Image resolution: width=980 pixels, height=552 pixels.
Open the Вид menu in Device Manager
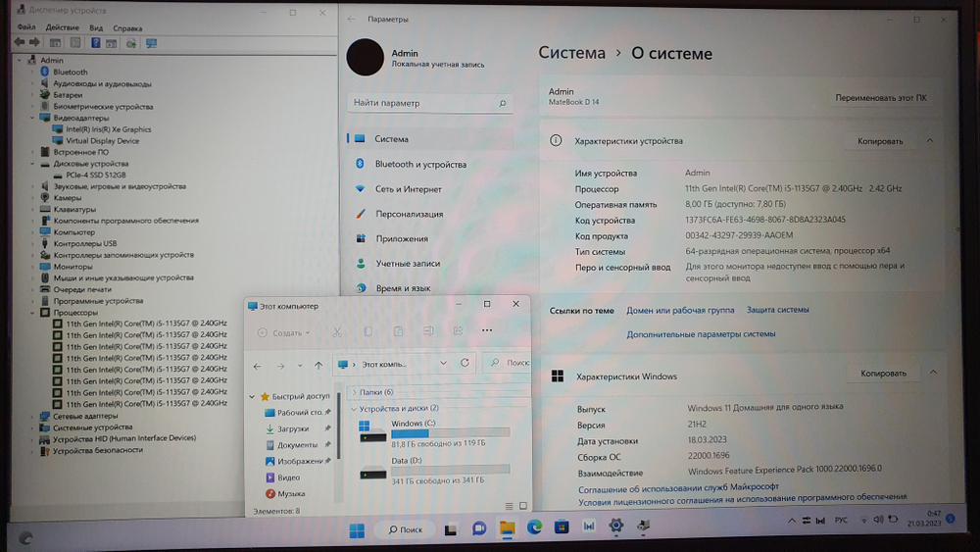pos(96,28)
